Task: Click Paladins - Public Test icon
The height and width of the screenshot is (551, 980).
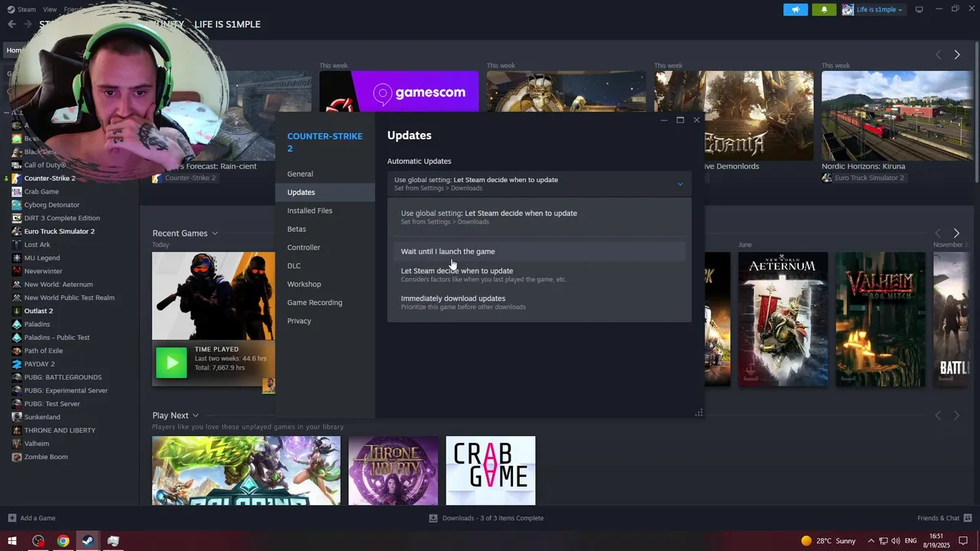Action: [x=17, y=337]
